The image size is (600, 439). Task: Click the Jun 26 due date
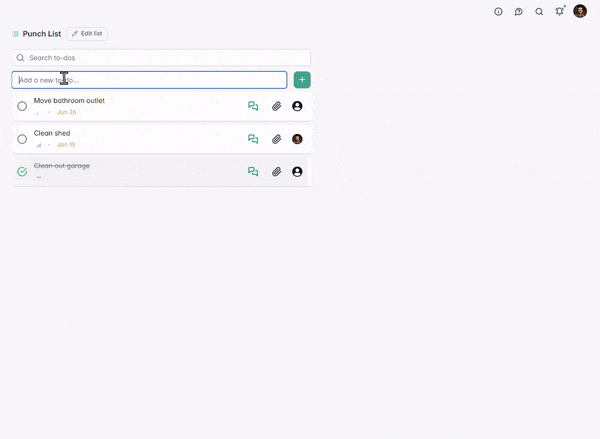[x=67, y=112]
